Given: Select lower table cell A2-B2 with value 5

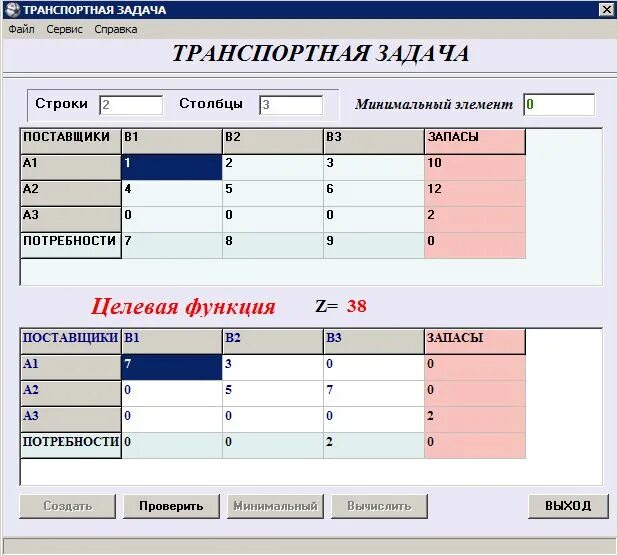Looking at the screenshot, I should (273, 394).
